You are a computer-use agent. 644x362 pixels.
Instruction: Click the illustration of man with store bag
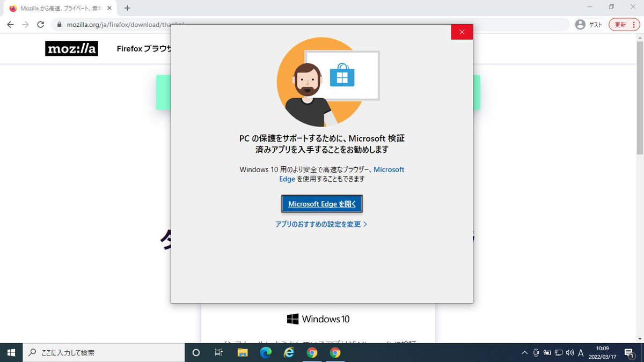pyautogui.click(x=328, y=82)
